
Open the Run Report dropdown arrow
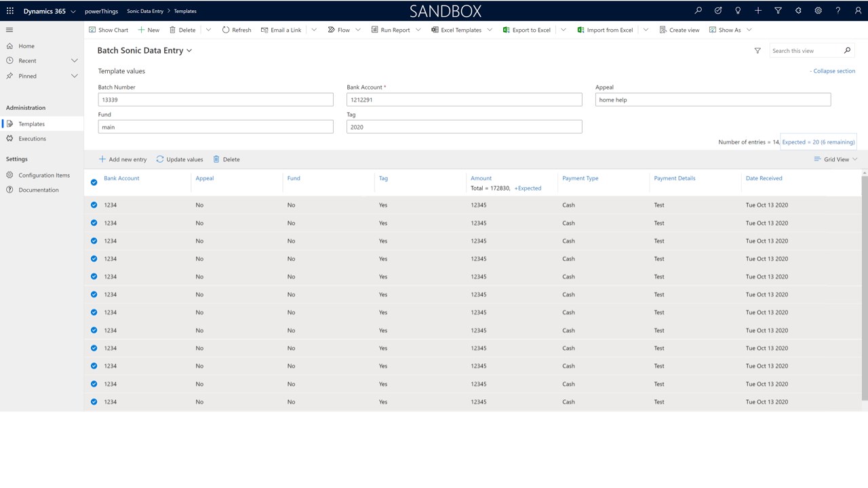click(x=418, y=30)
